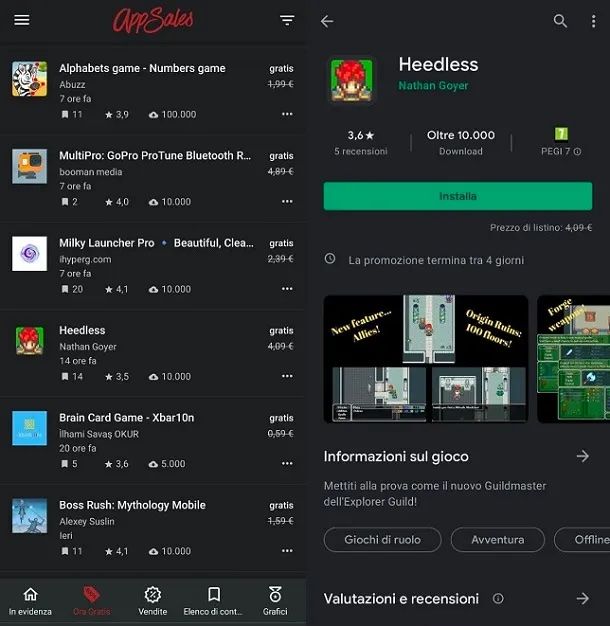Open the filter options icon in AppSales
610x626 pixels.
coord(287,20)
